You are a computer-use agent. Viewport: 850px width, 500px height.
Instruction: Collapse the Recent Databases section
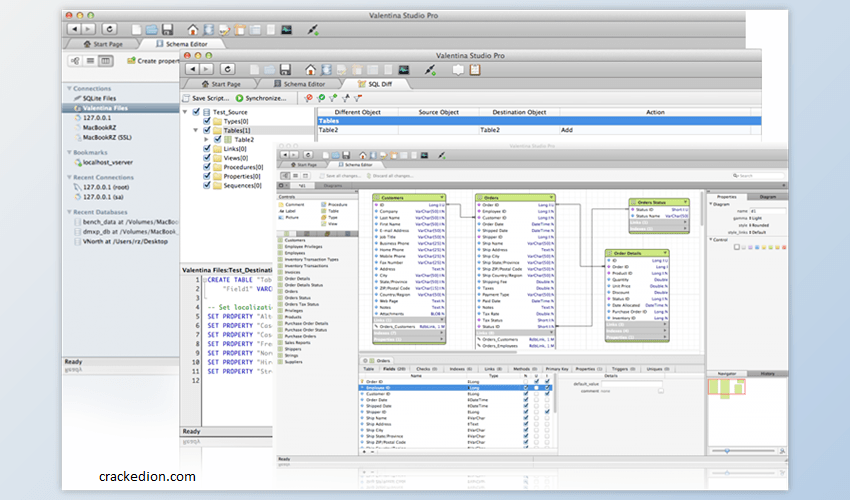69,211
